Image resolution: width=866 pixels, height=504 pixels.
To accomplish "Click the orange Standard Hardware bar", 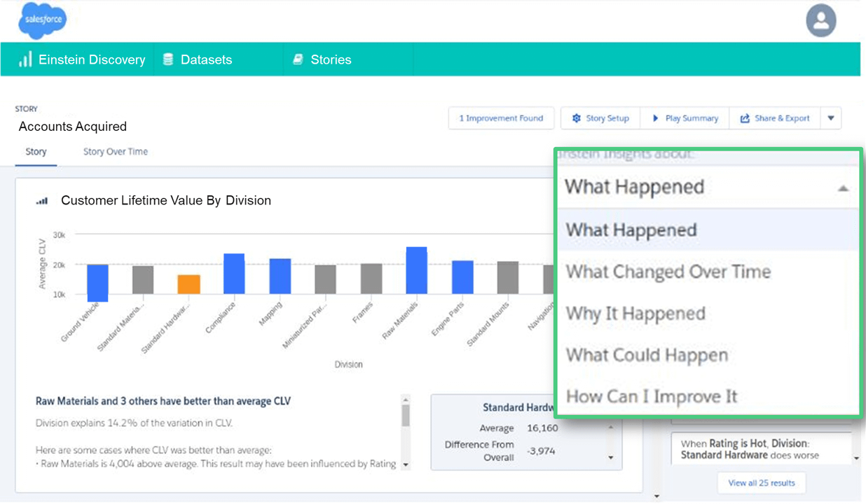I will click(188, 284).
